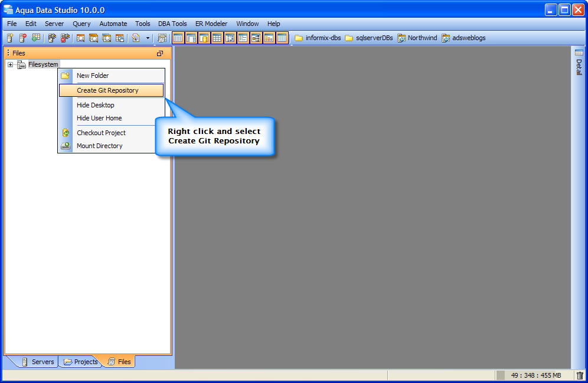Open the Edit menu
The image size is (588, 383).
(31, 24)
